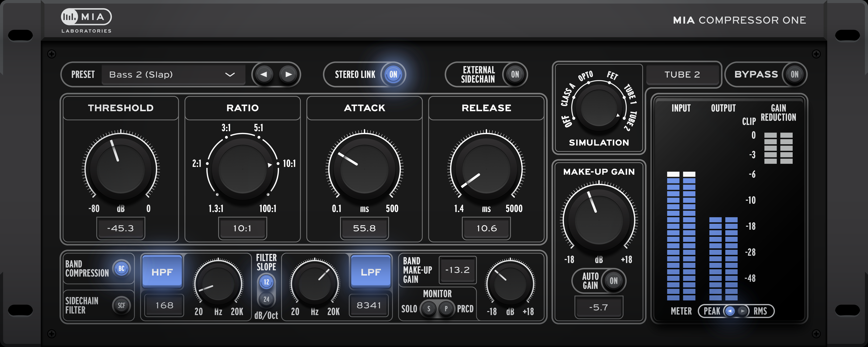The height and width of the screenshot is (347, 868).
Task: Select FET simulation label
Action: pyautogui.click(x=612, y=75)
